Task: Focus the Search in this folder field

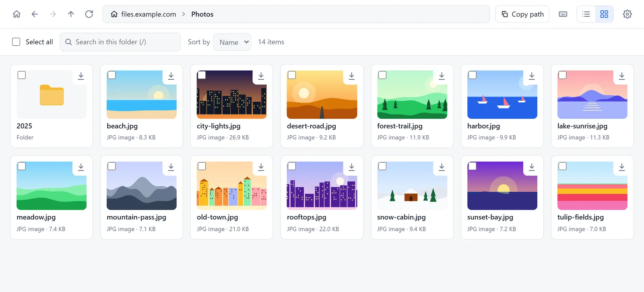Action: pyautogui.click(x=120, y=42)
